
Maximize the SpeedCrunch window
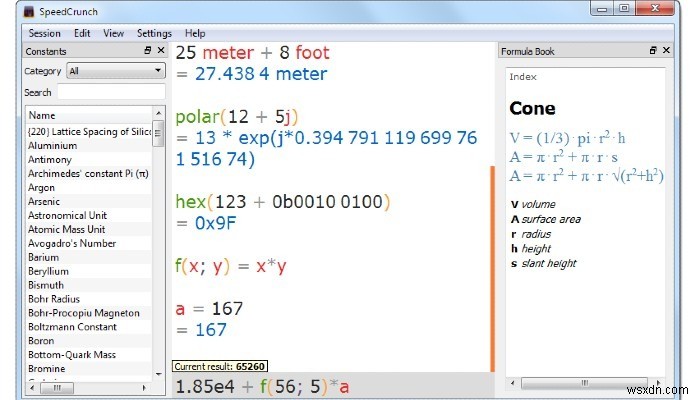tap(624, 8)
